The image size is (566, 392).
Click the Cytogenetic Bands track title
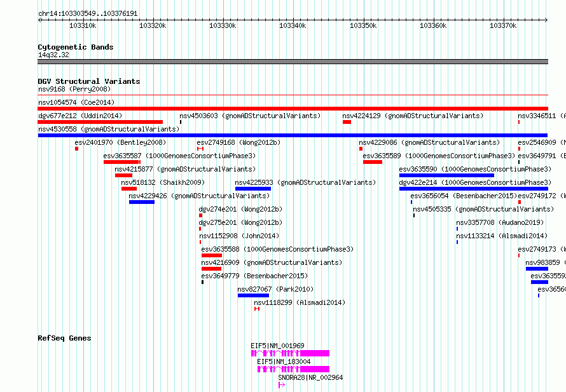point(76,47)
